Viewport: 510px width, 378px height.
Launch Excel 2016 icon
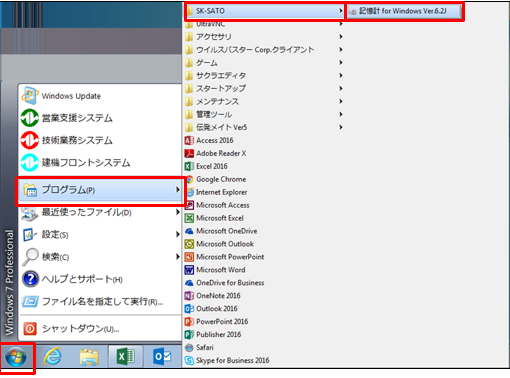click(189, 166)
